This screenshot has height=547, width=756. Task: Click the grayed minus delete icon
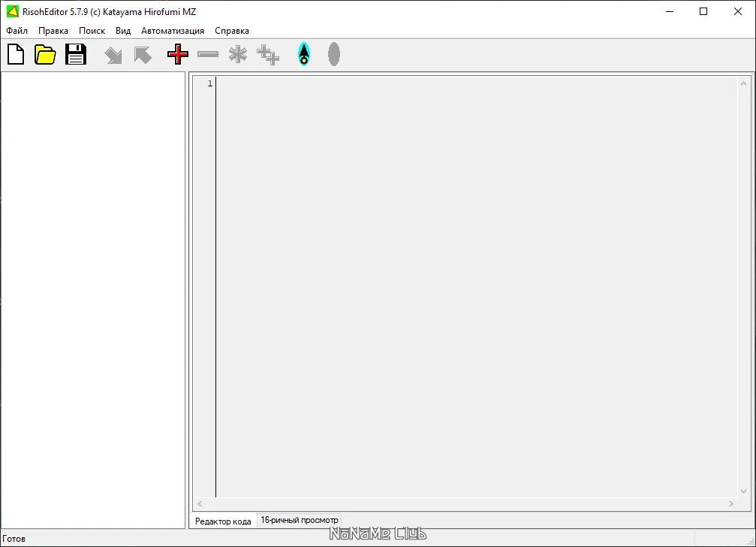pos(208,55)
